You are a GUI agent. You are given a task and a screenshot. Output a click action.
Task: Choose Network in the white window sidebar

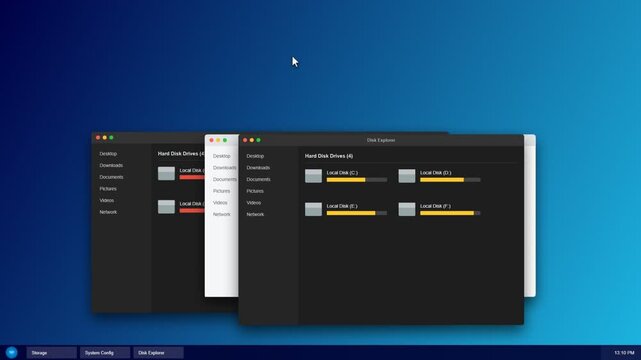tap(222, 214)
